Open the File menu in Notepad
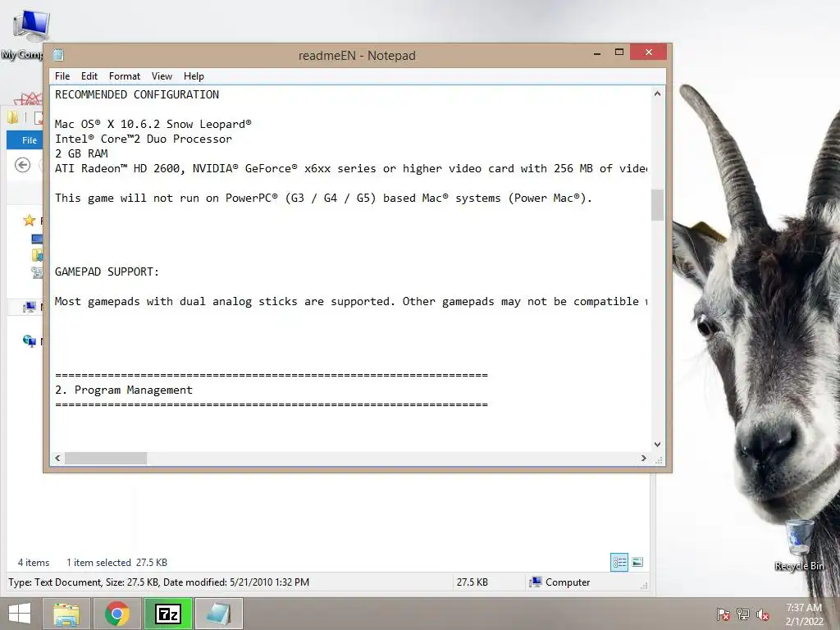The width and height of the screenshot is (840, 630). coord(62,76)
